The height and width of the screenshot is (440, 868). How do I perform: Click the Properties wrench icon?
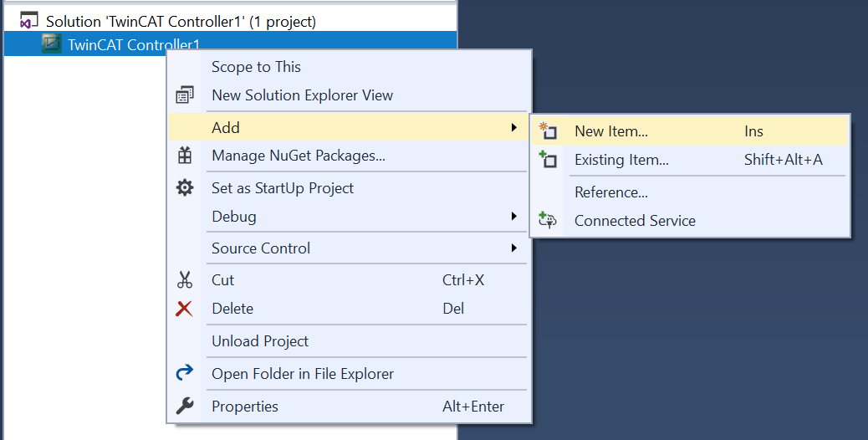pos(185,407)
